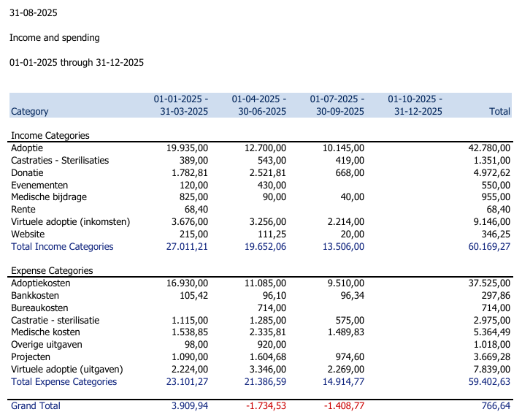
Task: Select the Virtuele adoptie (inkomsten) label
Action: [x=71, y=221]
